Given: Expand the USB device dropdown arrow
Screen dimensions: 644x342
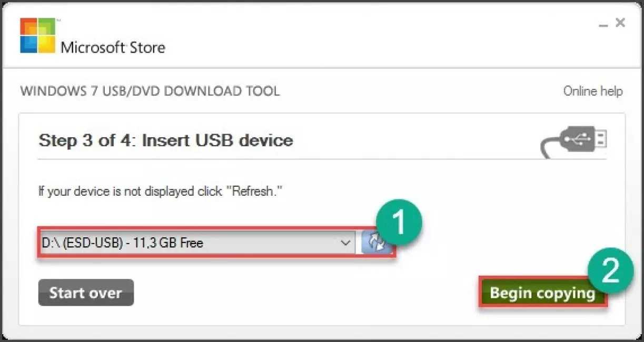Looking at the screenshot, I should click(x=345, y=243).
